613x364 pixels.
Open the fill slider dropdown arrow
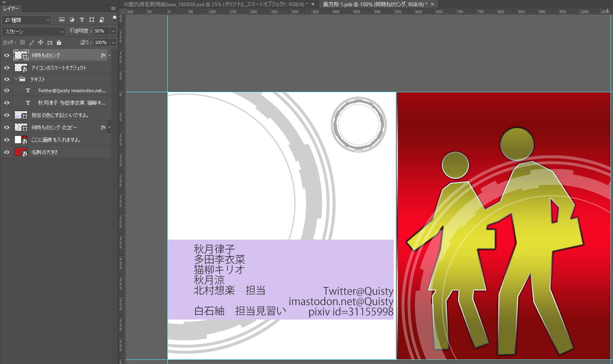click(113, 42)
